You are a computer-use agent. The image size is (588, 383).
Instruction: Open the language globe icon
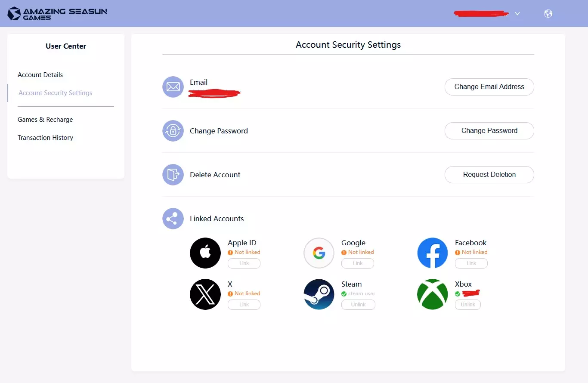(548, 13)
